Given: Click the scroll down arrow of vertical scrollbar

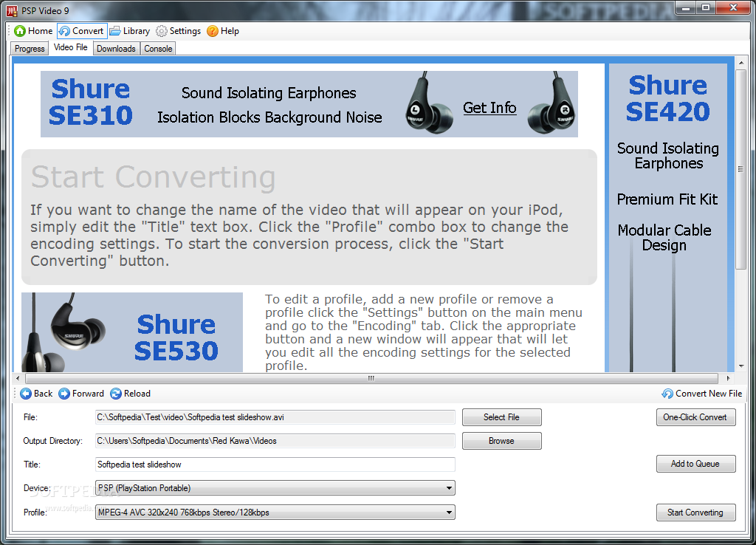Looking at the screenshot, I should (740, 366).
